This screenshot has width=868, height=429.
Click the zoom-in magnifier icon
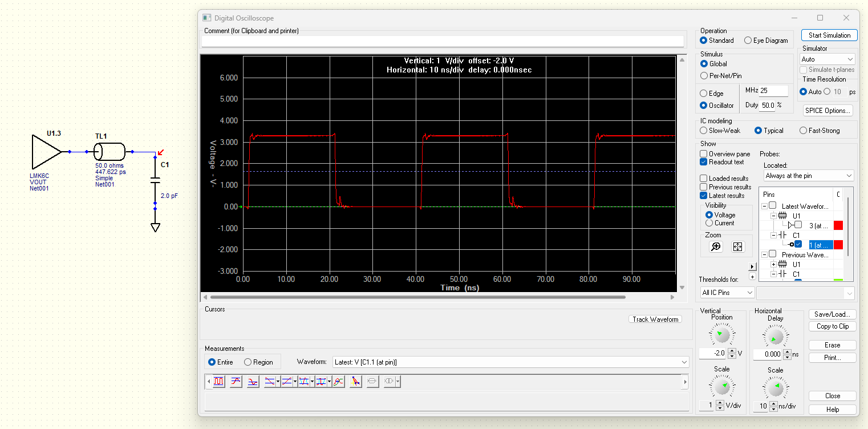716,246
